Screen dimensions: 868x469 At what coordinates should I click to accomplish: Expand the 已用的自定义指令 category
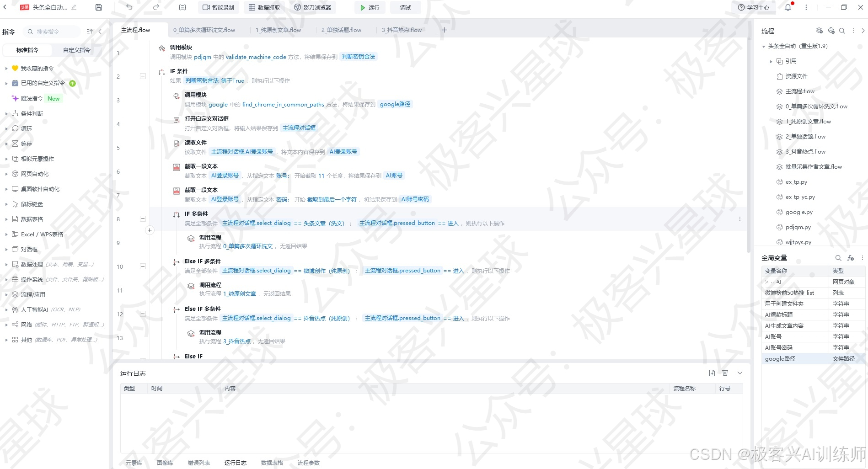pyautogui.click(x=6, y=83)
